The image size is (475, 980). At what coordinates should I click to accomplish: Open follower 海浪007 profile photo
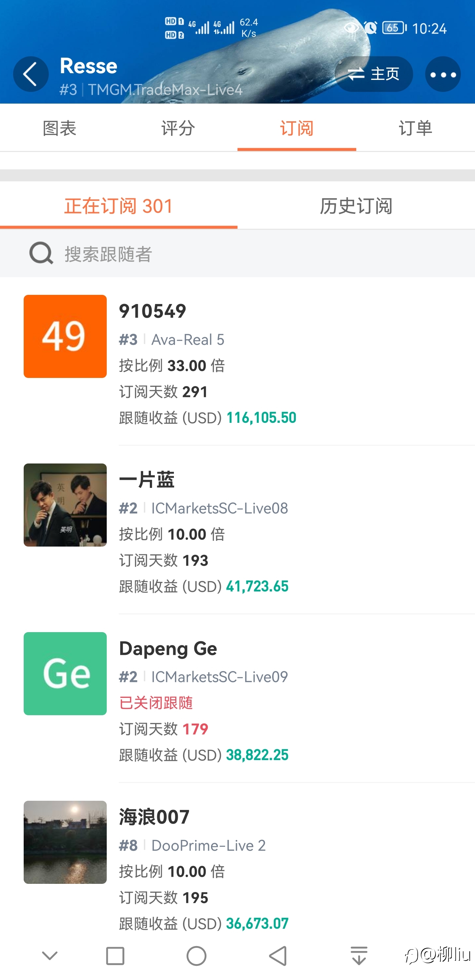pyautogui.click(x=65, y=842)
